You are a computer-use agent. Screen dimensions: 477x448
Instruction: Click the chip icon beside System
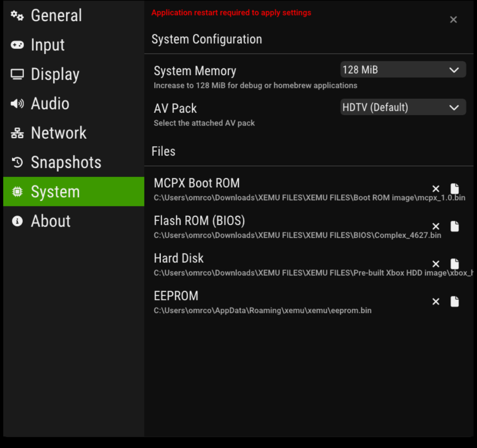(17, 191)
